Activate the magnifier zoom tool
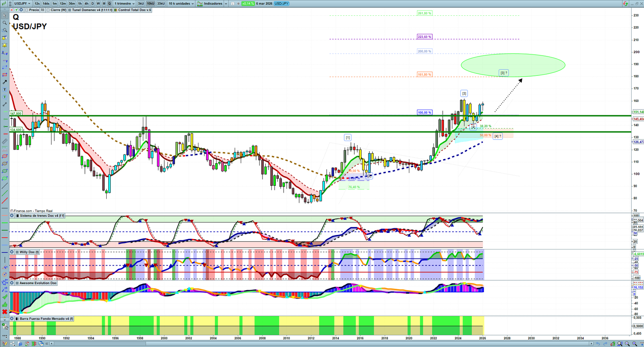The height and width of the screenshot is (347, 644). [4, 23]
